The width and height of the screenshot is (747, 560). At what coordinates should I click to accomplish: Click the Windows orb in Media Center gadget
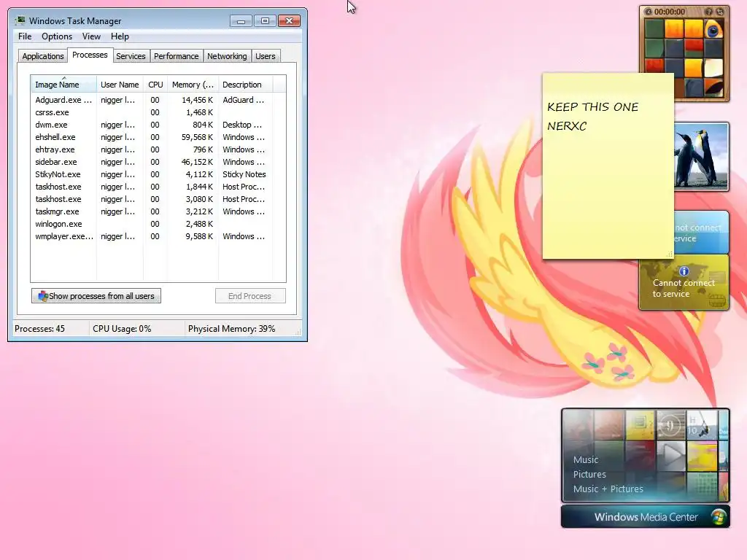[719, 517]
